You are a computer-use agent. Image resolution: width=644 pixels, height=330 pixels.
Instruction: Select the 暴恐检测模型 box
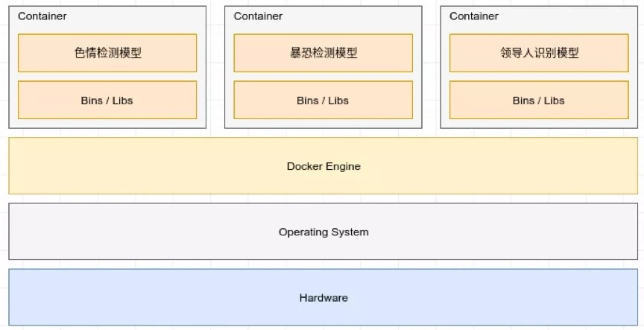tap(323, 53)
